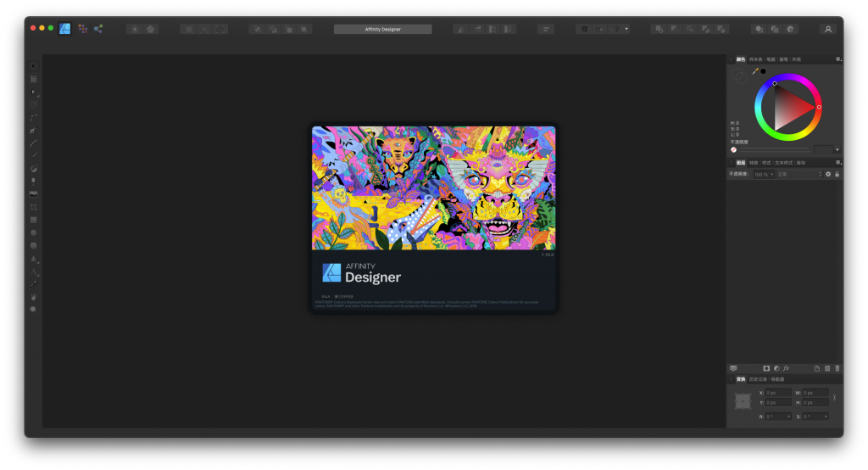
Task: Select the Place Image tool
Action: [33, 194]
